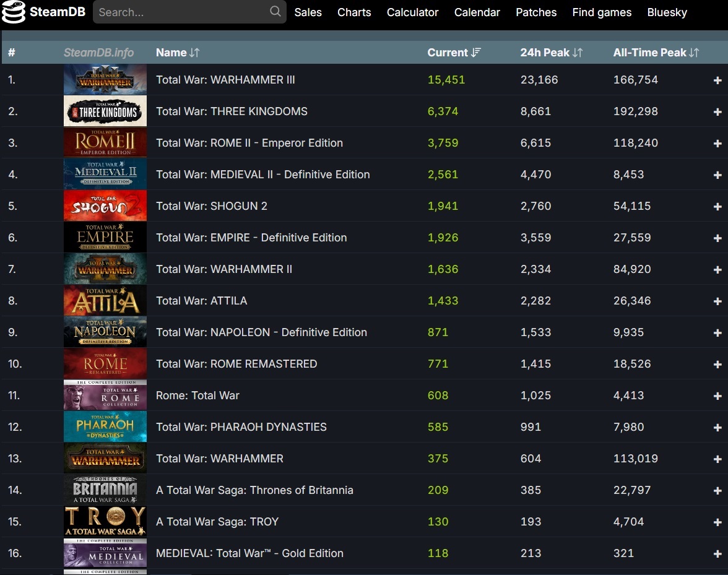Image resolution: width=728 pixels, height=575 pixels.
Task: Open Total War: WARHAMMER III link
Action: (225, 80)
